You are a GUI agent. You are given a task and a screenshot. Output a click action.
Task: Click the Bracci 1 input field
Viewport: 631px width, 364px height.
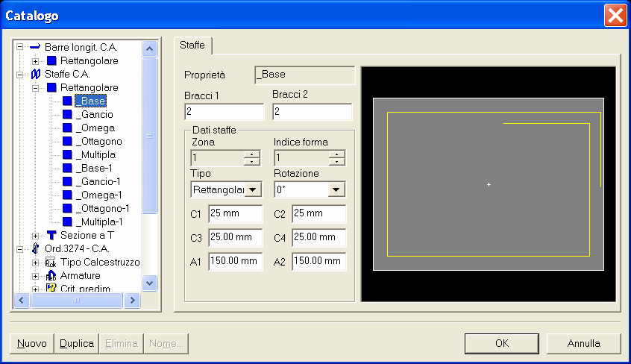tap(225, 112)
